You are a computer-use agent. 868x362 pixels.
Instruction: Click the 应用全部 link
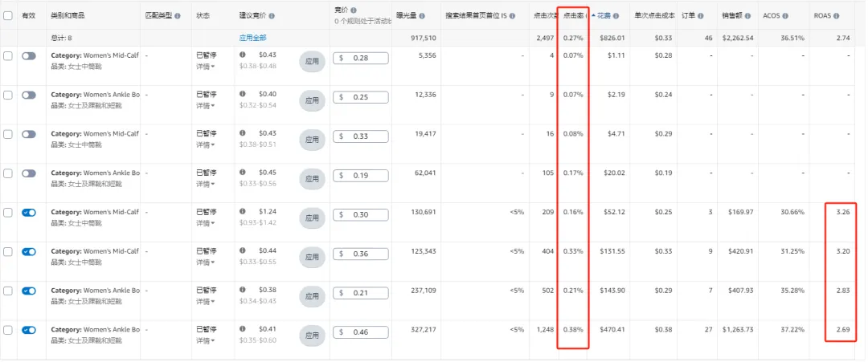tap(252, 38)
